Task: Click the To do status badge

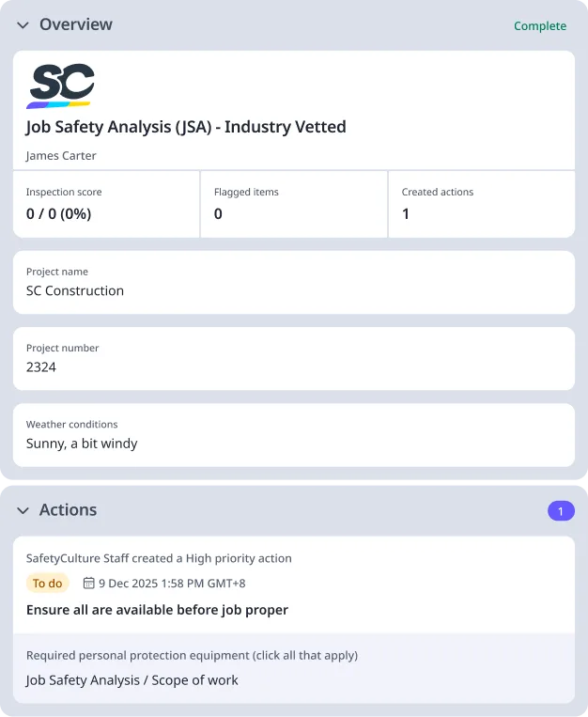Action: [x=47, y=584]
